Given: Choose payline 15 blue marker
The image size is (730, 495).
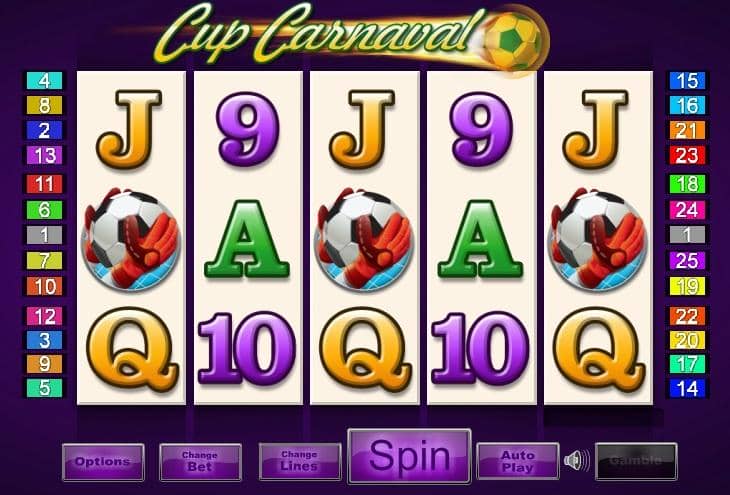Looking at the screenshot, I should (x=687, y=81).
